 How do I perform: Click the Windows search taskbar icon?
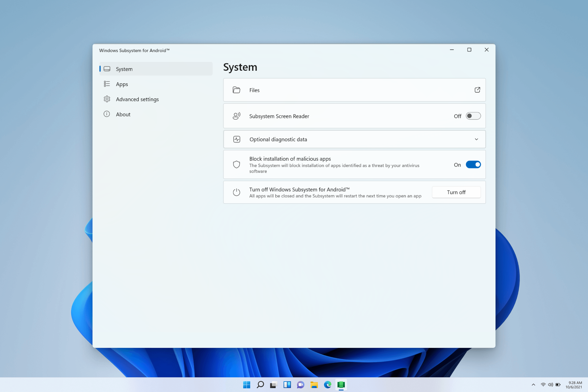coord(260,385)
